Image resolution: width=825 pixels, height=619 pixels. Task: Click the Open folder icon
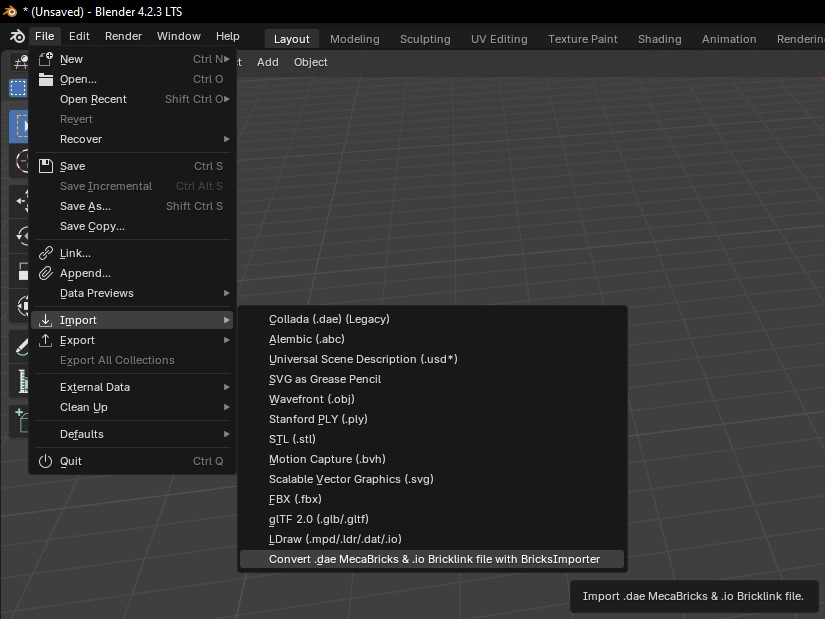pyautogui.click(x=45, y=79)
